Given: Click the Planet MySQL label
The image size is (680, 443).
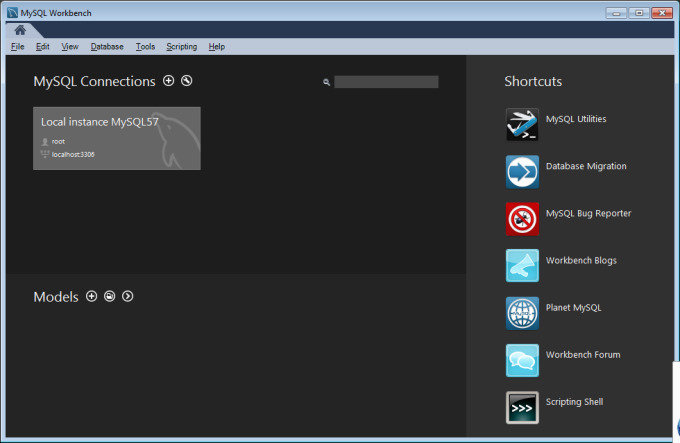Looking at the screenshot, I should (x=573, y=308).
